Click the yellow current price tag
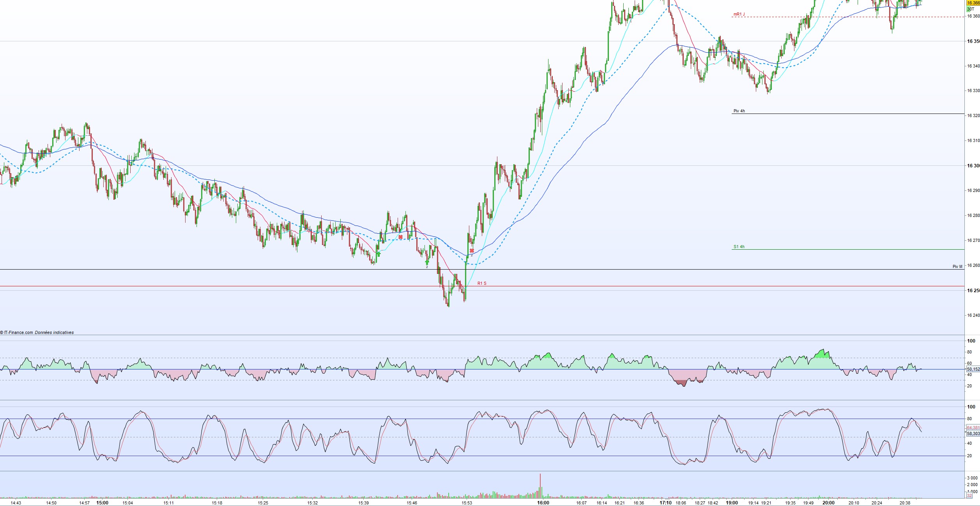This screenshot has width=980, height=506. click(973, 3)
